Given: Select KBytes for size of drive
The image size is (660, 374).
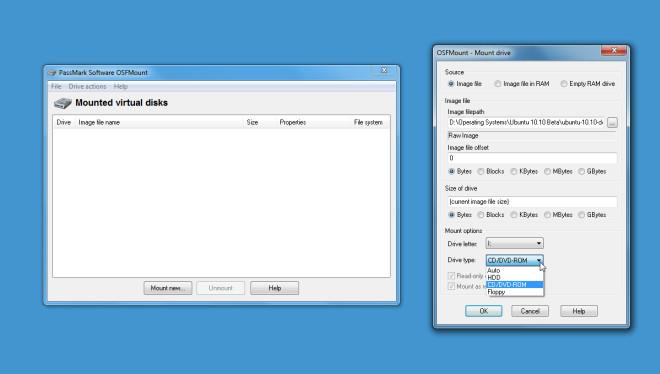Looking at the screenshot, I should 514,215.
